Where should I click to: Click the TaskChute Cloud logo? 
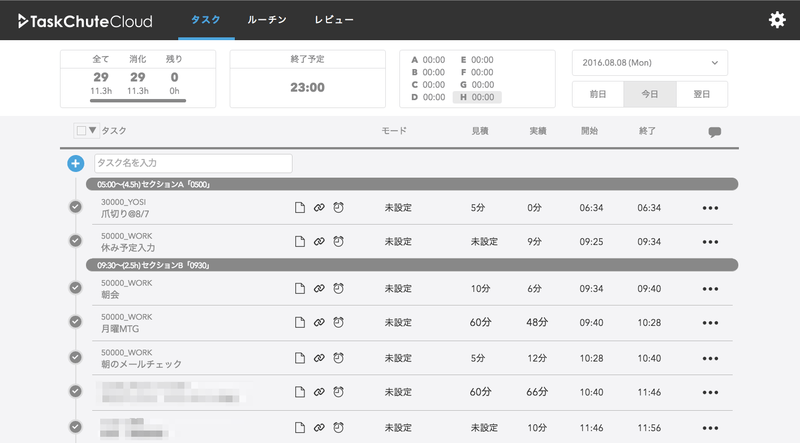(x=85, y=21)
